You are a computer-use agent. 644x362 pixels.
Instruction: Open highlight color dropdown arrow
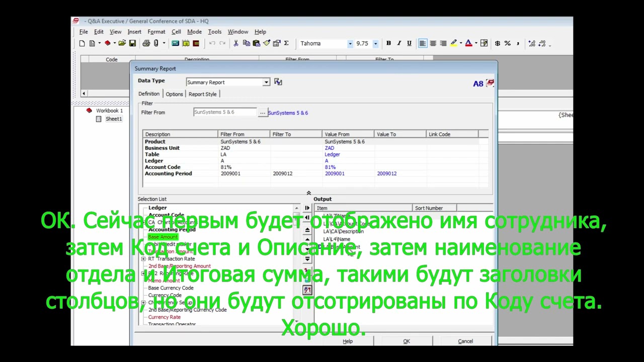point(461,43)
